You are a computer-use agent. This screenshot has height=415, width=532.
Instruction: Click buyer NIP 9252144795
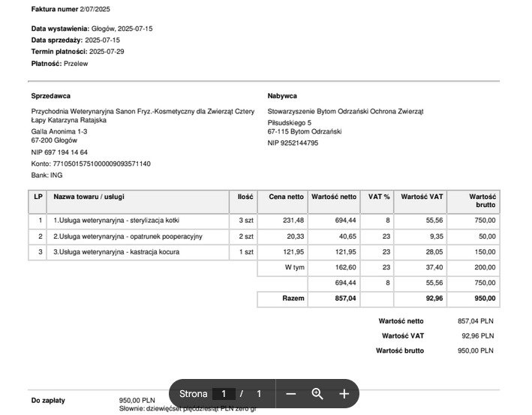293,143
